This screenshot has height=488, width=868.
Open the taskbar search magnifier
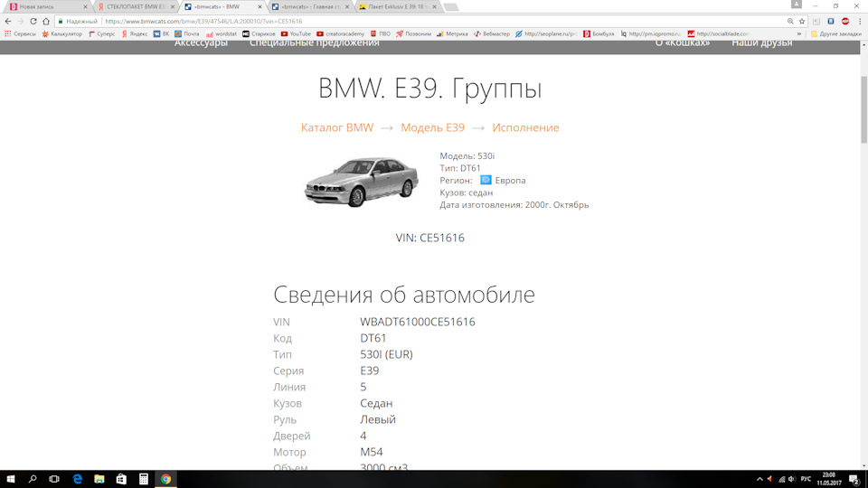(33, 479)
